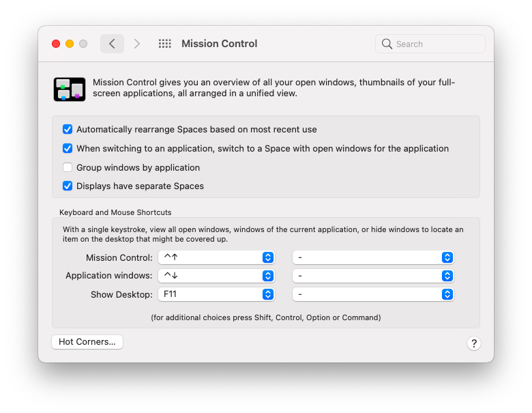Click the 'Application windows:' label
Screen dimensions: 532x413
109,275
